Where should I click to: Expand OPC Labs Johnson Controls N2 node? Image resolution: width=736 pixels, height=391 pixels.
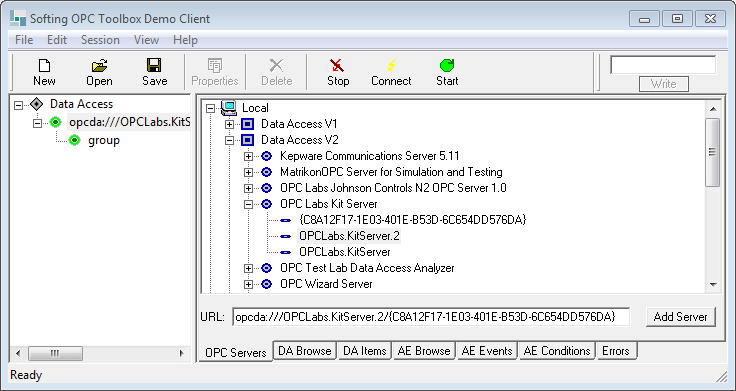pos(248,188)
